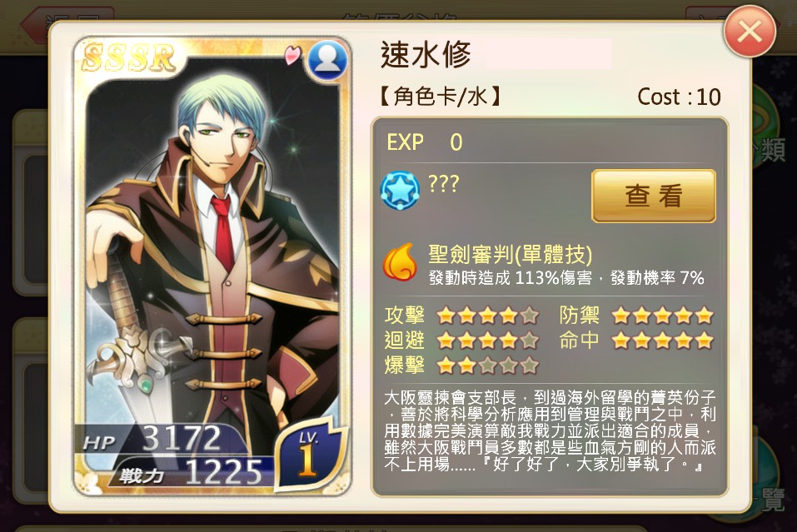797x532 pixels.
Task: Tap the 查看 button
Action: click(x=654, y=196)
